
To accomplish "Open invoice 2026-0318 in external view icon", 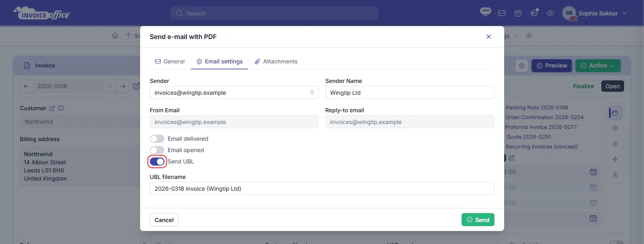I will click(136, 86).
